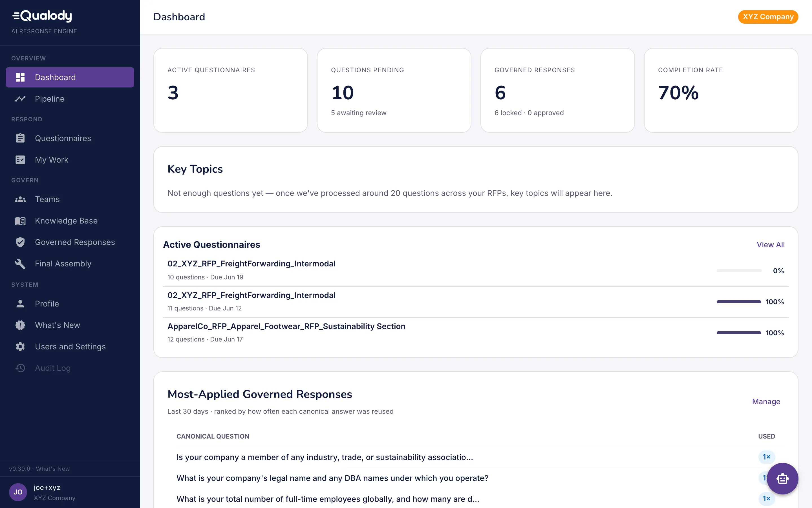Open the Dashboard menu item
812x508 pixels.
pos(70,77)
